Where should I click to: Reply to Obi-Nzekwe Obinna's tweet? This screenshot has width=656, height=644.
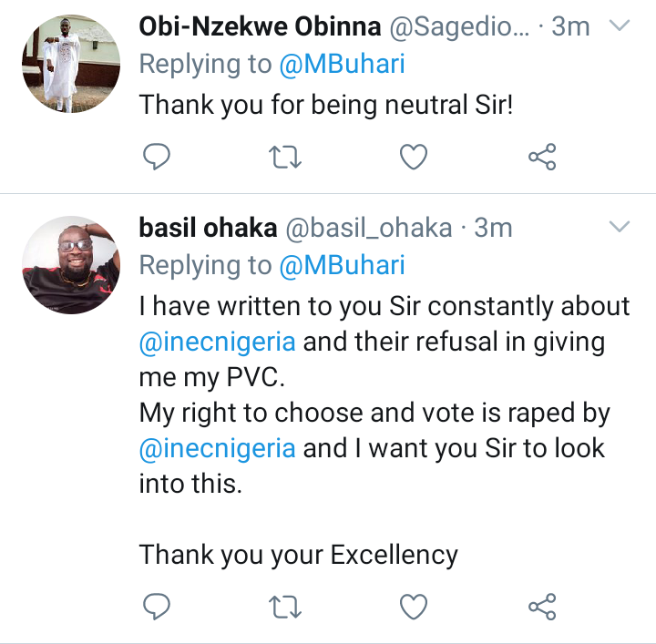pos(157,157)
